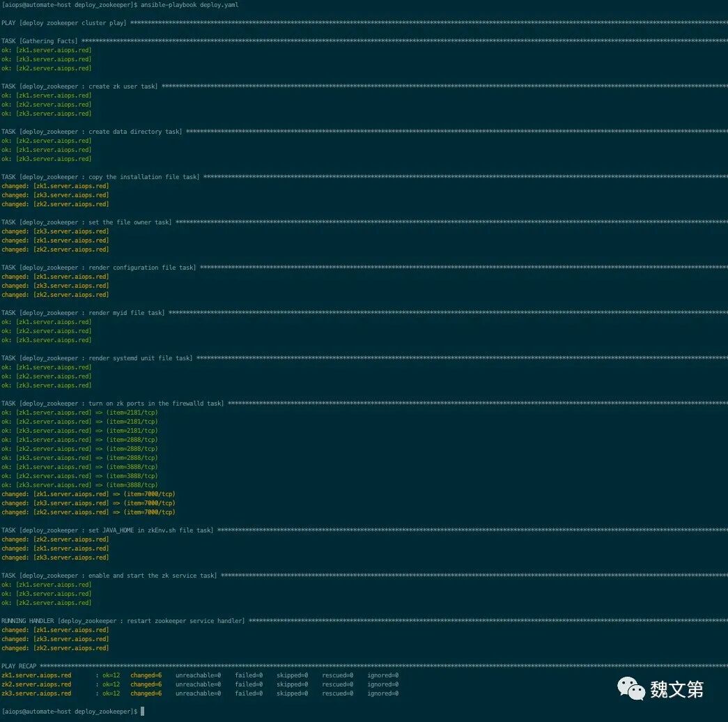Select ok zk3.server.aiops.red line under Gathering Facts

[47, 59]
